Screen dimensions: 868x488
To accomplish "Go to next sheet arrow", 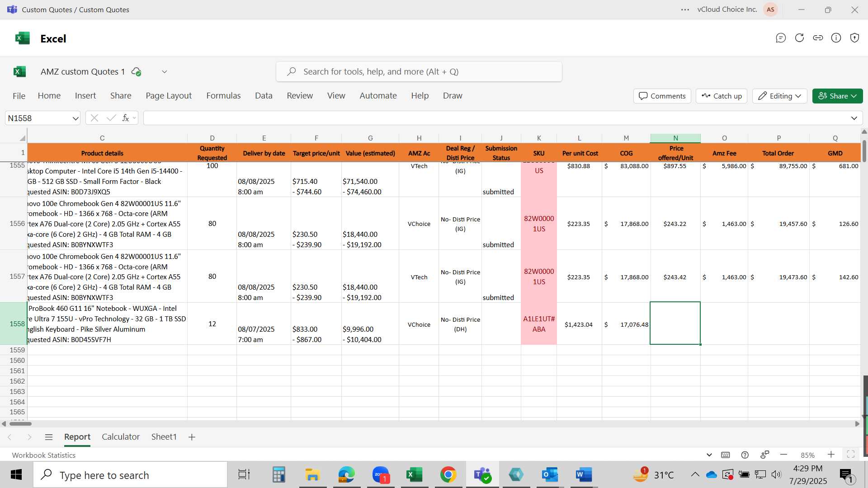I will pyautogui.click(x=29, y=437).
